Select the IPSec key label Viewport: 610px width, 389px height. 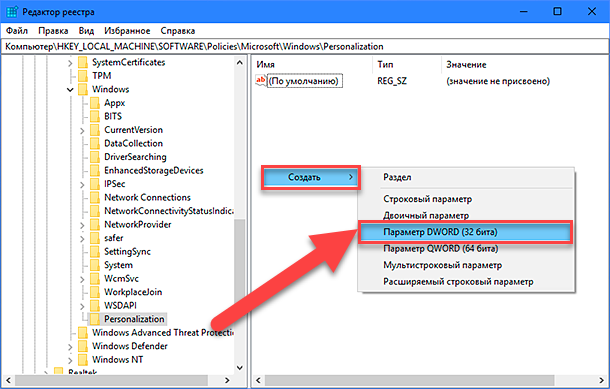click(x=114, y=184)
